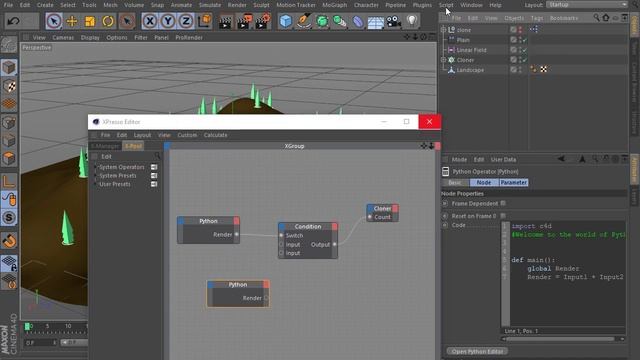Enable Snap magnet icon
The height and width of the screenshot is (360, 640).
[x=9, y=241]
